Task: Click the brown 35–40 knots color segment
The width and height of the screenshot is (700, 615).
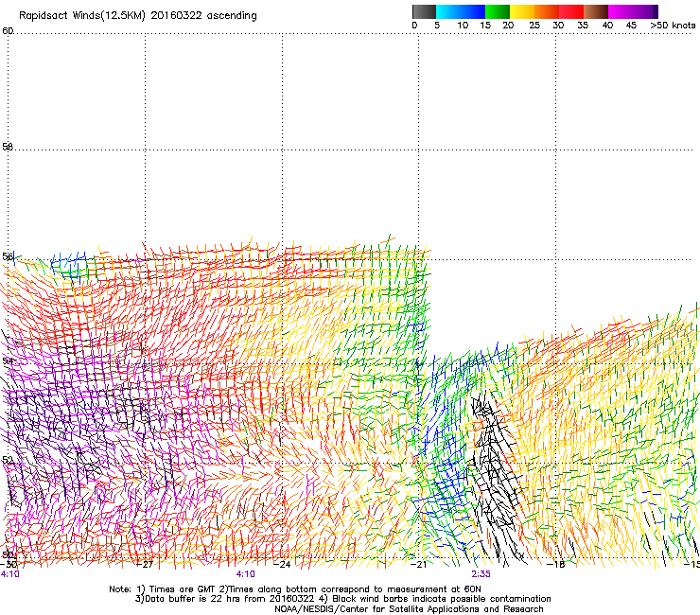Action: [x=596, y=11]
